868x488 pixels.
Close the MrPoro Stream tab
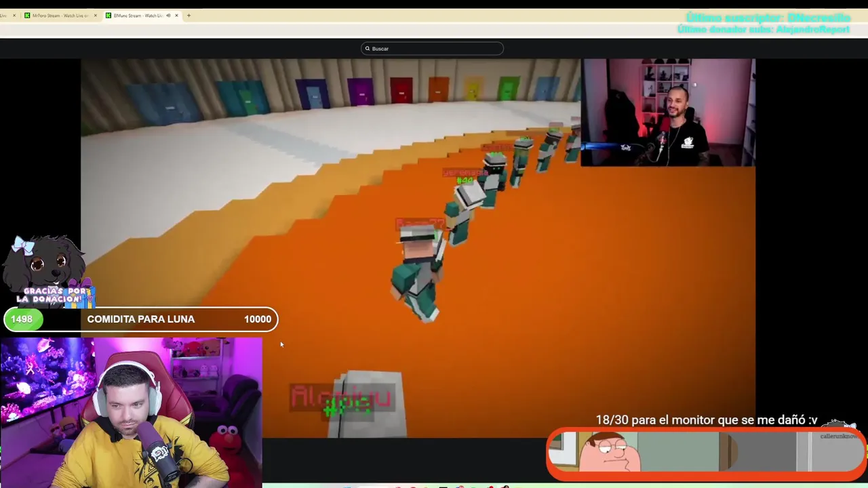(95, 16)
